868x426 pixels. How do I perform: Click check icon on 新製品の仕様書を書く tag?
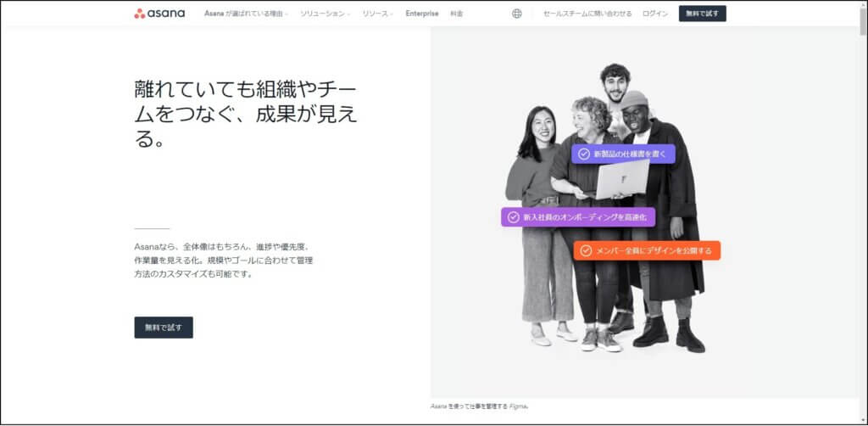(584, 154)
